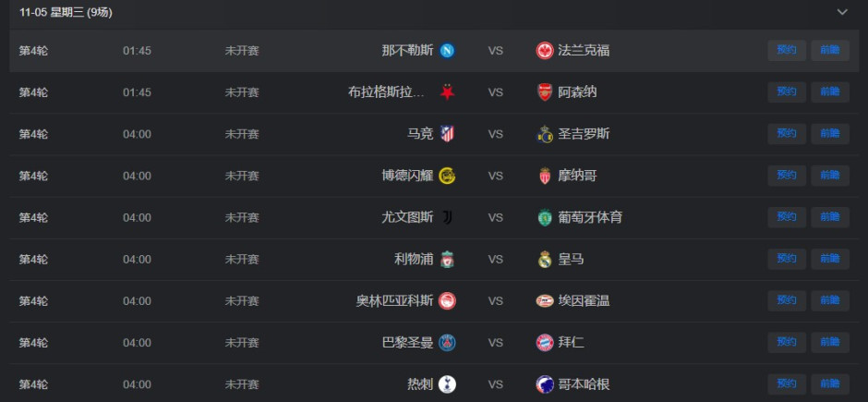
Task: Select the 11-05 星期三 (9场) date header
Action: click(x=67, y=12)
